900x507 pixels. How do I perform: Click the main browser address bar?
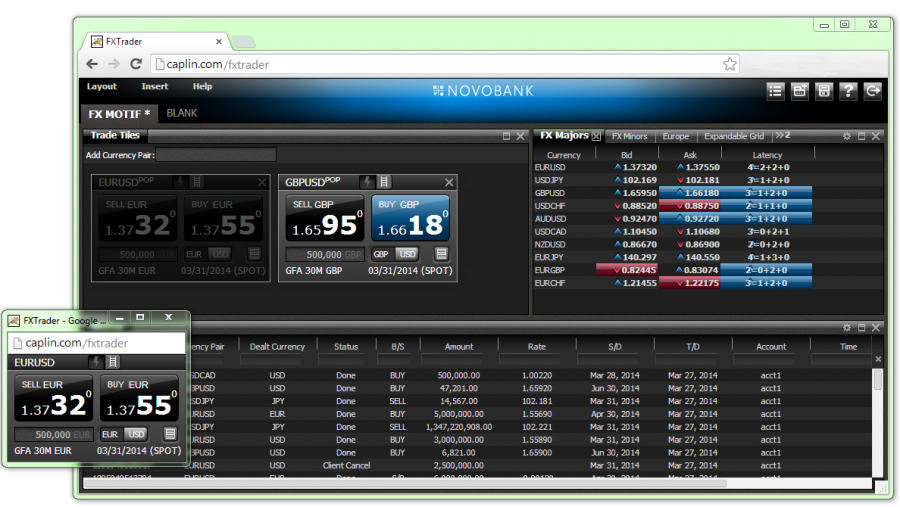[445, 64]
